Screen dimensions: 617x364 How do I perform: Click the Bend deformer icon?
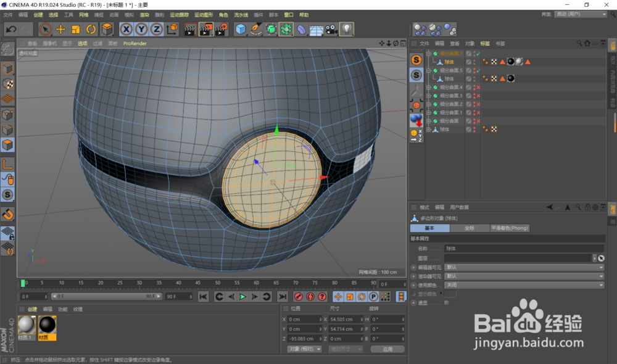302,29
